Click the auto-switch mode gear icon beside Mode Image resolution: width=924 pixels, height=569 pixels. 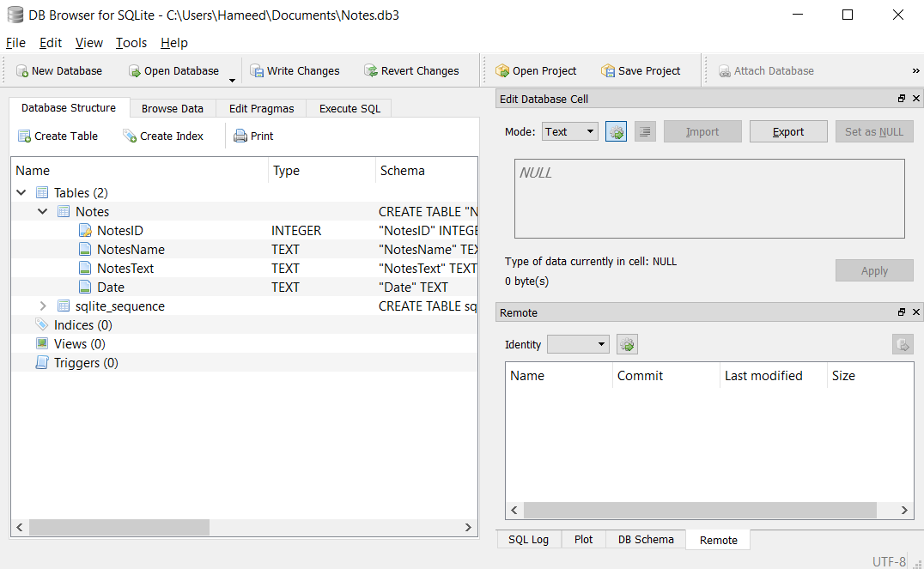[x=617, y=132]
